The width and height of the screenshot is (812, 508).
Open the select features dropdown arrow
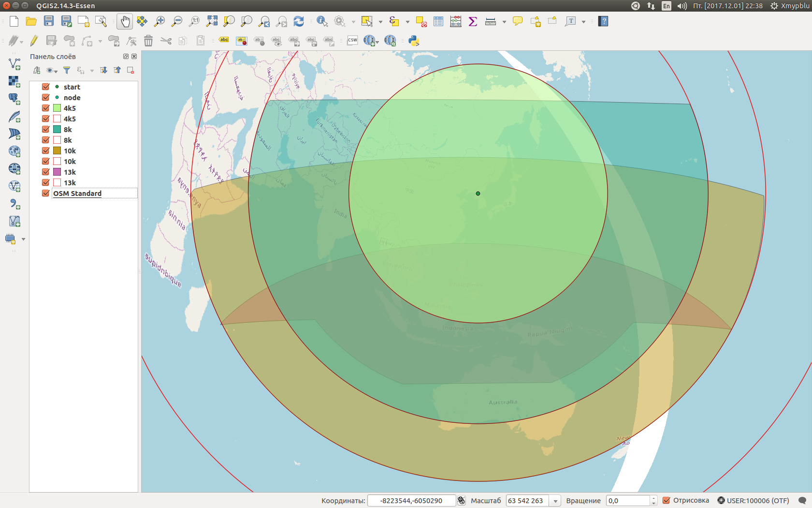(x=380, y=21)
